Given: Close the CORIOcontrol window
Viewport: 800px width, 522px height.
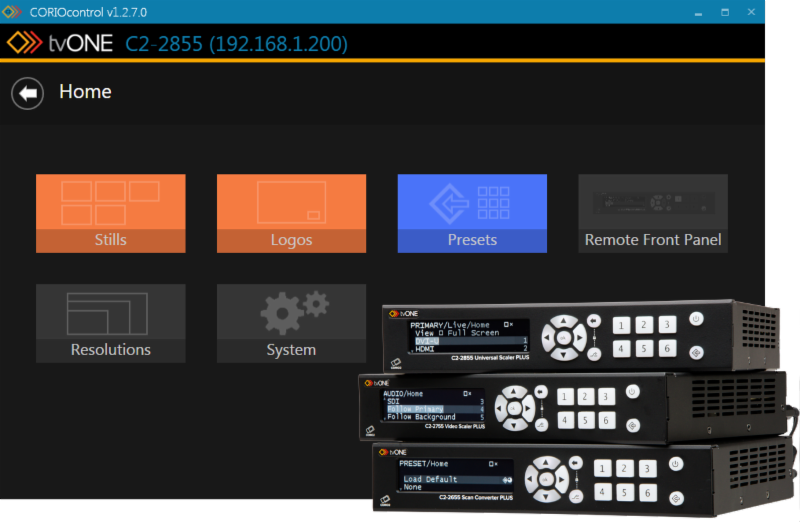Looking at the screenshot, I should 751,11.
